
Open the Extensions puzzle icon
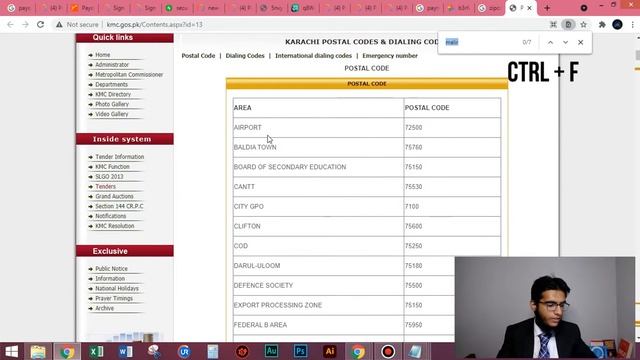click(x=602, y=24)
